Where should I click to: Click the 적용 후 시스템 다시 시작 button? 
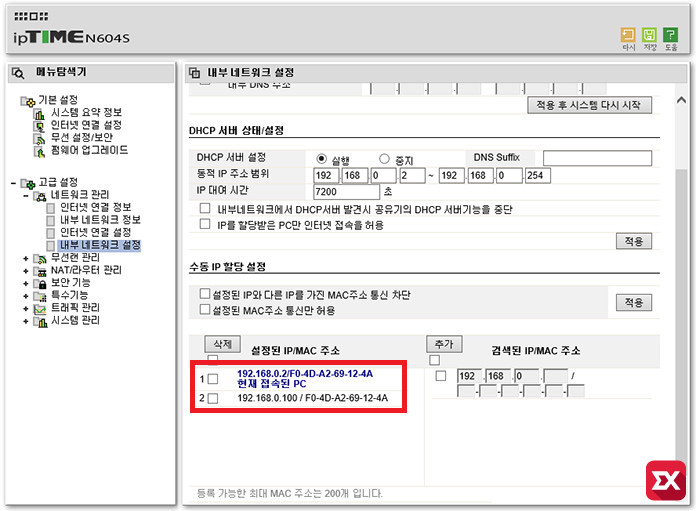(x=589, y=105)
